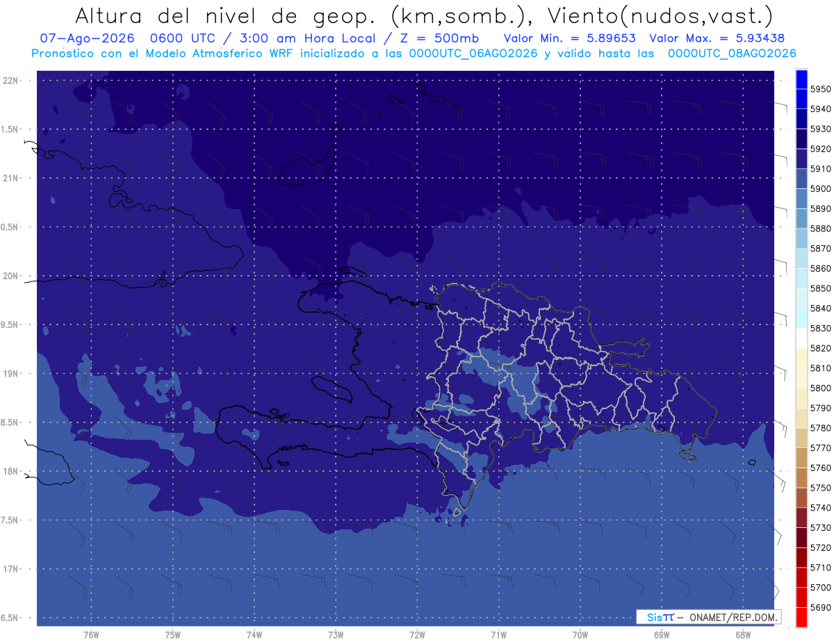
Task: Click the '8.5N' latitude label
Action: click(x=10, y=422)
